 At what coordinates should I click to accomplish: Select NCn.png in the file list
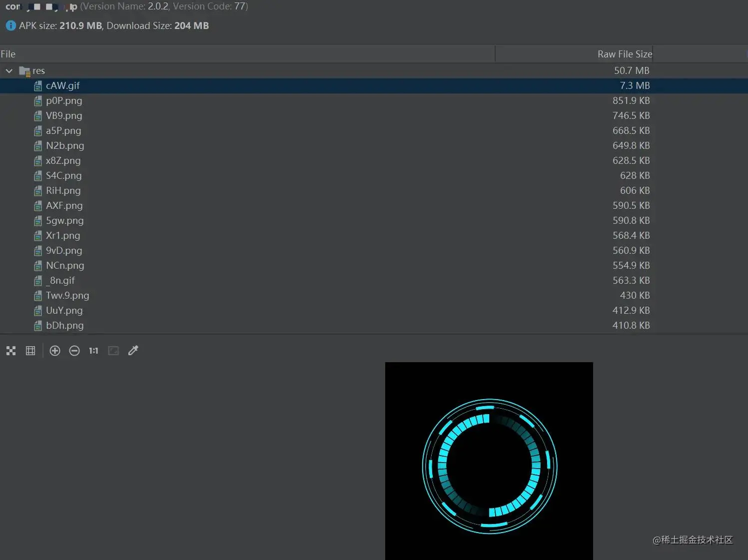(65, 265)
